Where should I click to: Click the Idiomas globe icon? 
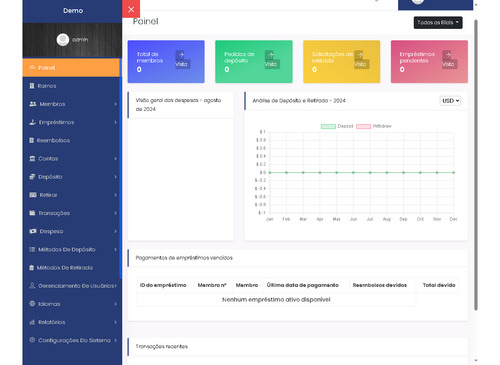point(32,304)
